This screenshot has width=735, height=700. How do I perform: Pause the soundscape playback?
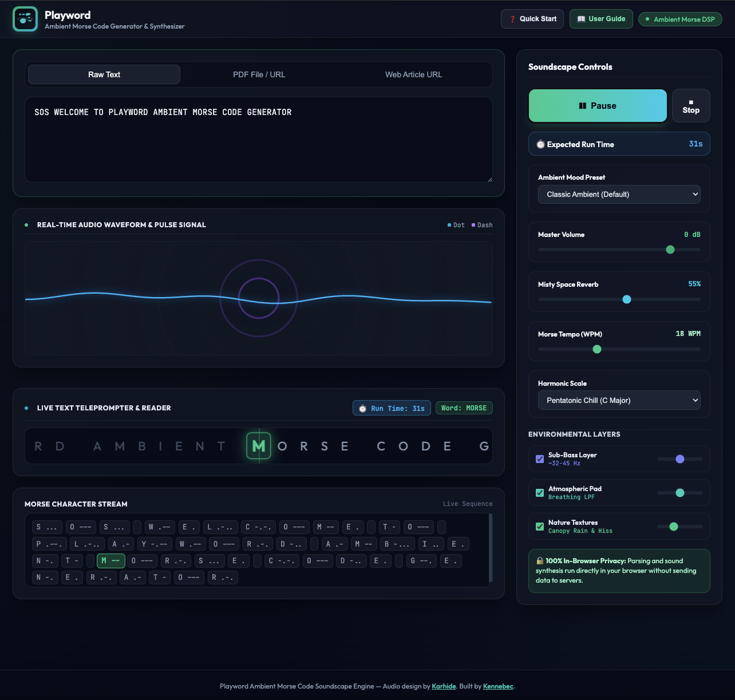pos(598,106)
